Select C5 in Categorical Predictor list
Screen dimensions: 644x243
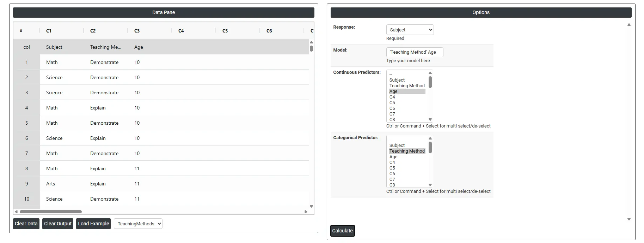coord(407,168)
